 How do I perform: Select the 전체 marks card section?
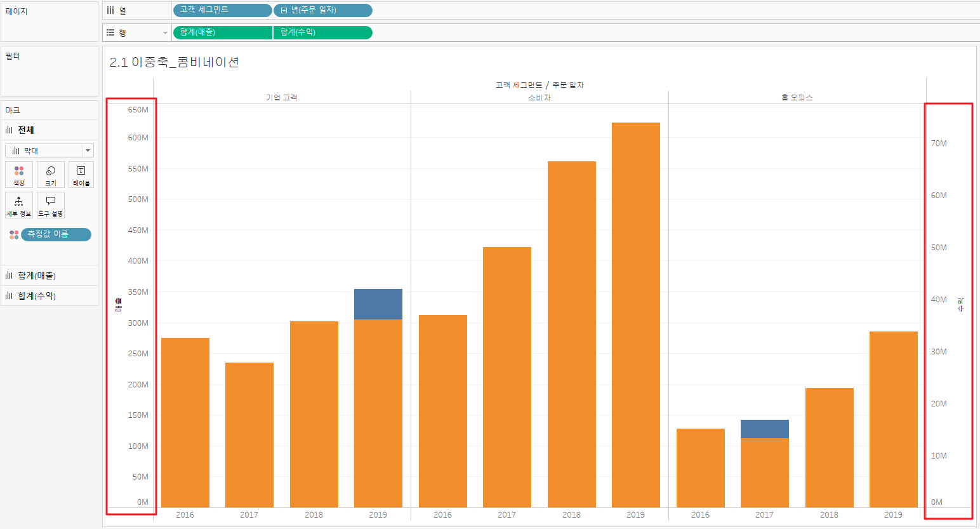[x=50, y=130]
